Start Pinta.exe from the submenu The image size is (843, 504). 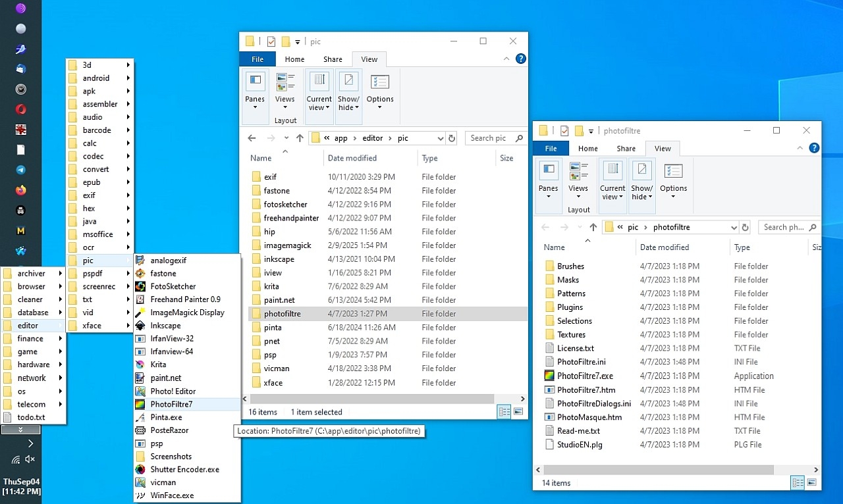coord(187,417)
